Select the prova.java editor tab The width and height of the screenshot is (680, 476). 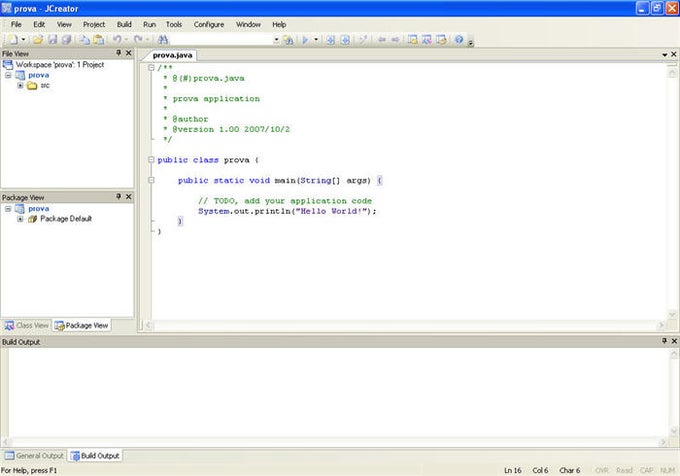point(172,55)
